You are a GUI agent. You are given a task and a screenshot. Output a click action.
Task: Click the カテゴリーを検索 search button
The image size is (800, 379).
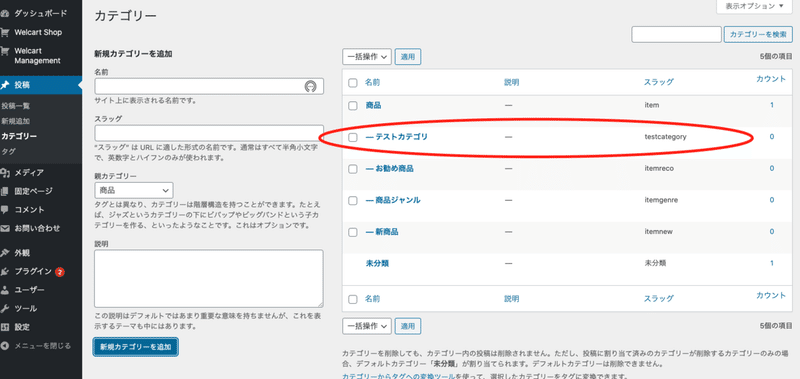tap(758, 34)
